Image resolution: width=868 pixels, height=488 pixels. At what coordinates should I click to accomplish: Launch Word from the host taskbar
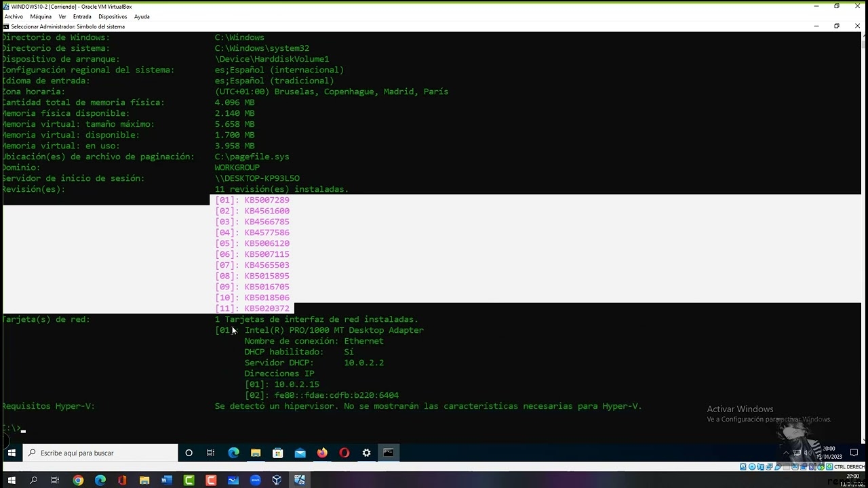pyautogui.click(x=167, y=481)
